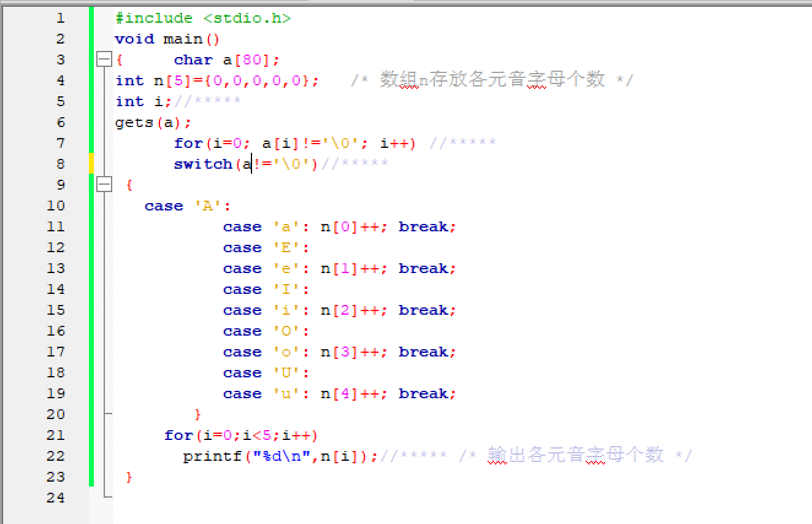
Task: Click the final closing brace on line 23
Action: click(129, 477)
